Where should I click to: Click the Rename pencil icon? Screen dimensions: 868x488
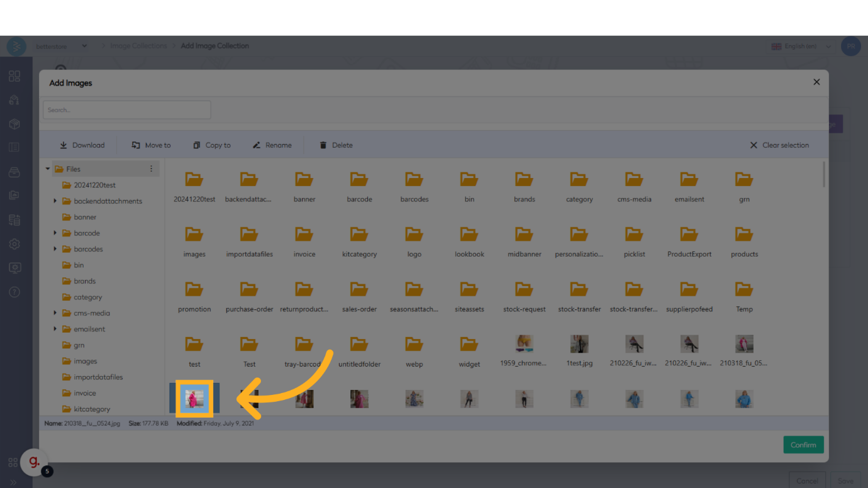tap(257, 145)
